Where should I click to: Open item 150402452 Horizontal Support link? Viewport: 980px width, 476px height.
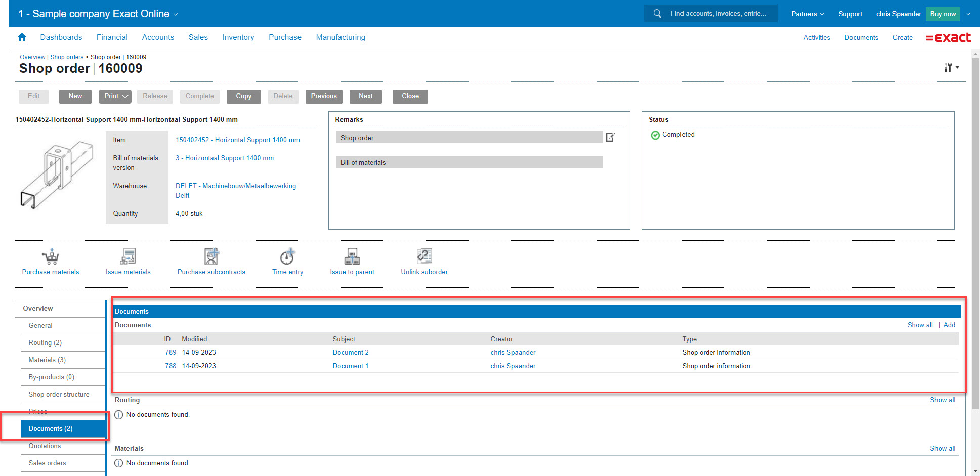tap(237, 140)
